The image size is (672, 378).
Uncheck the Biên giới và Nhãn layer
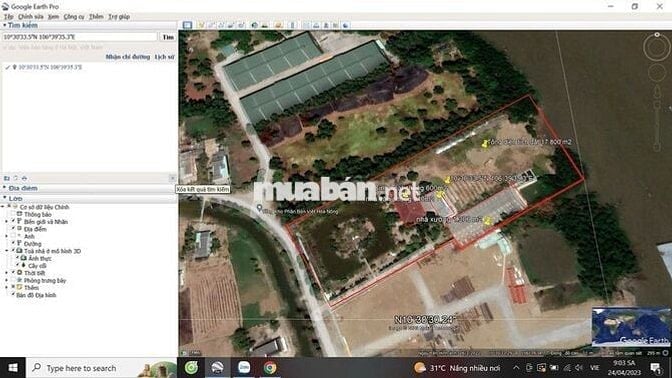coord(13,221)
